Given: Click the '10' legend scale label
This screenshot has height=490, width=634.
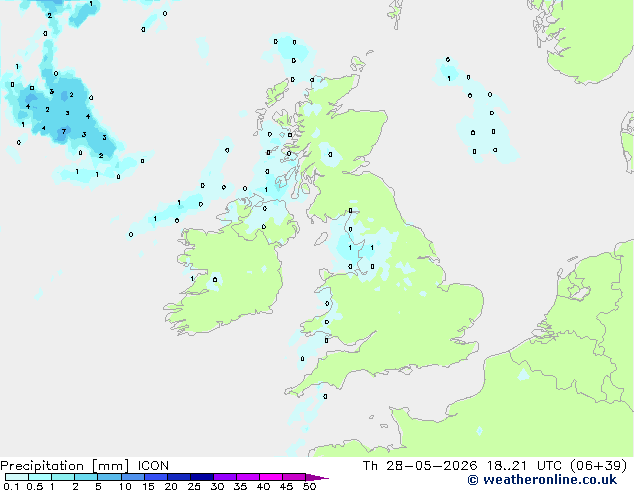Looking at the screenshot, I should click(x=125, y=486).
